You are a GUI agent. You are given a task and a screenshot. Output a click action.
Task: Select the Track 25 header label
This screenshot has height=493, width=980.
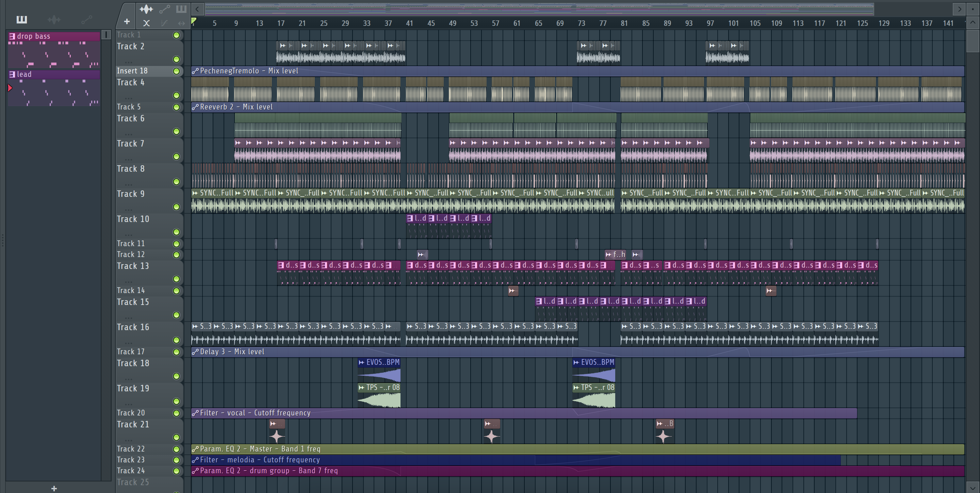133,482
